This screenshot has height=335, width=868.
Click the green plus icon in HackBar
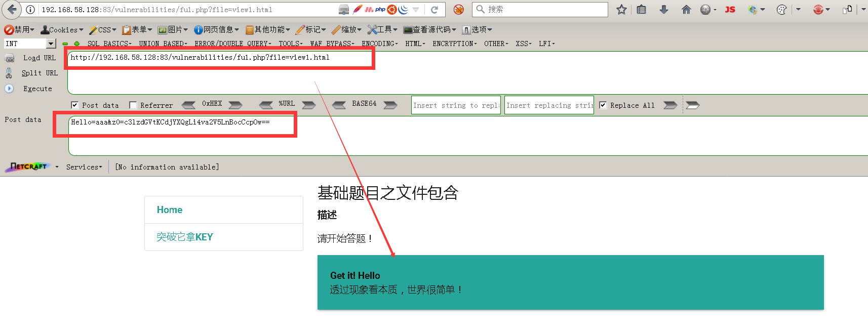click(x=77, y=44)
